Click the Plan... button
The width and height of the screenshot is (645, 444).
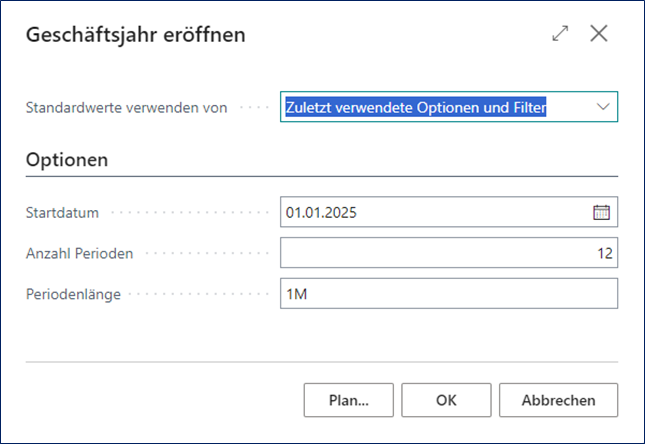coord(348,400)
